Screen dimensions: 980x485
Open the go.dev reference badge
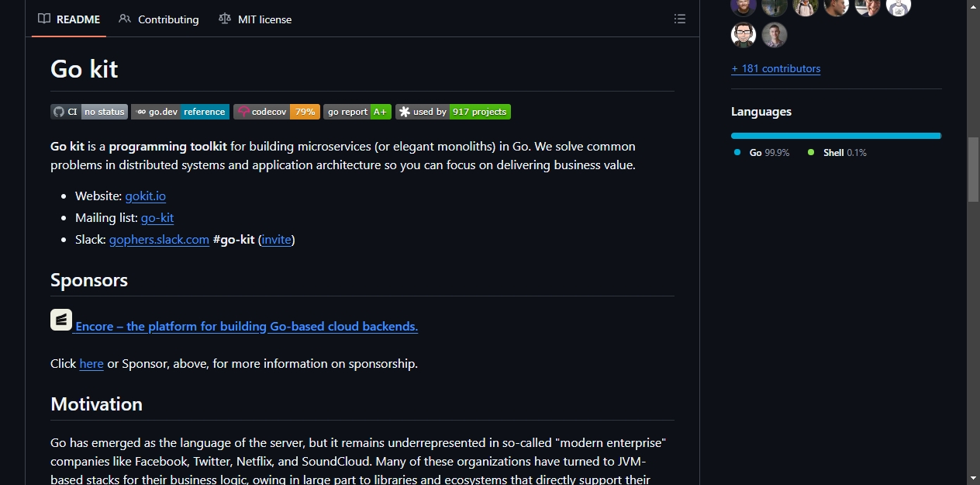coord(180,112)
